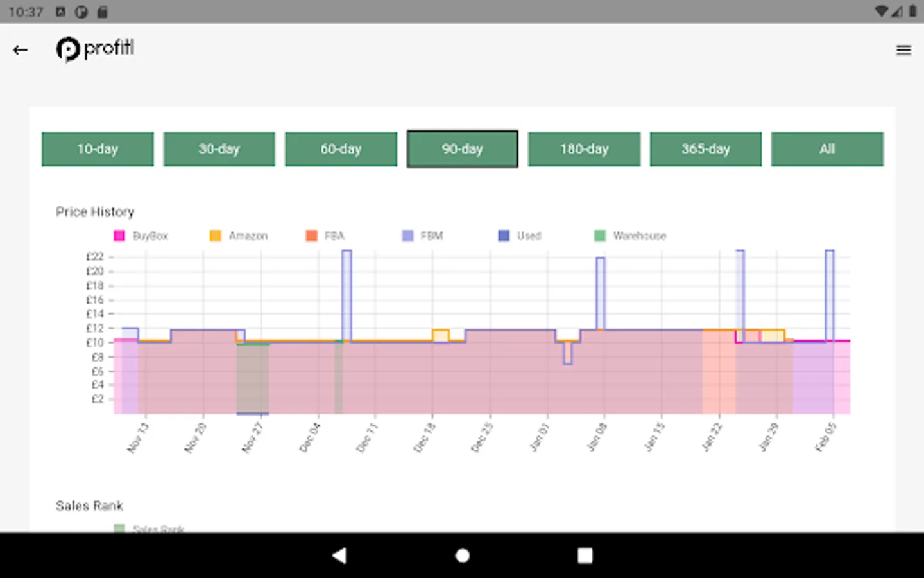Toggle the BuyBox legend series
The width and height of the screenshot is (924, 578).
tap(141, 236)
